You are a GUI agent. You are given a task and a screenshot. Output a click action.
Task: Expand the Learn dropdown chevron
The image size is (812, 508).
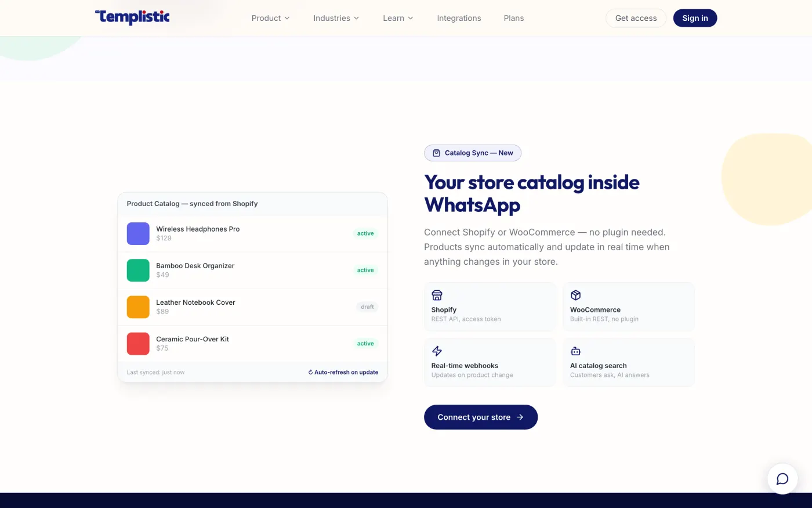(x=411, y=18)
